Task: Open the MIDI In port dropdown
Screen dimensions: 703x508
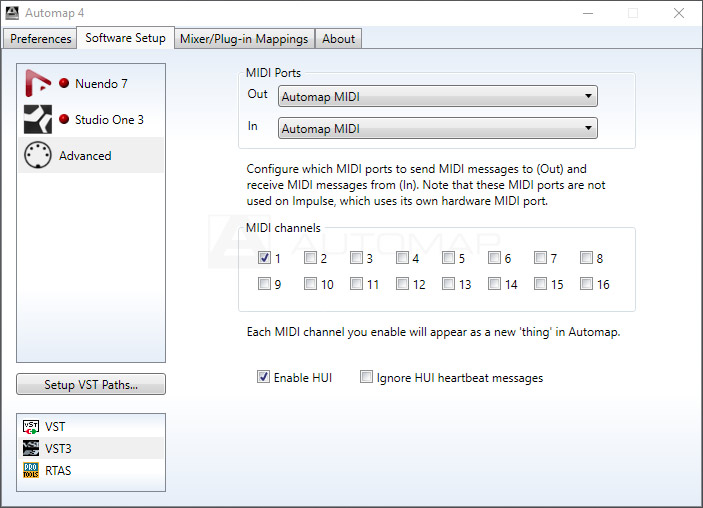Action: pyautogui.click(x=438, y=129)
